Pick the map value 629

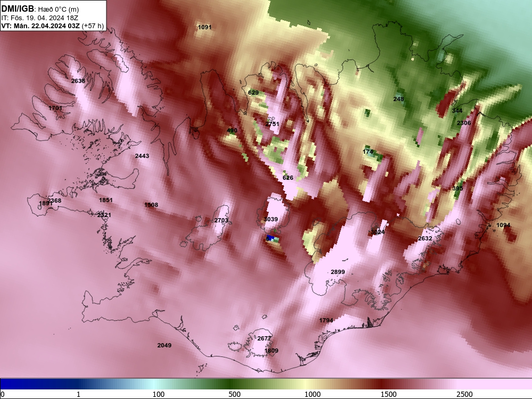[x=253, y=93]
